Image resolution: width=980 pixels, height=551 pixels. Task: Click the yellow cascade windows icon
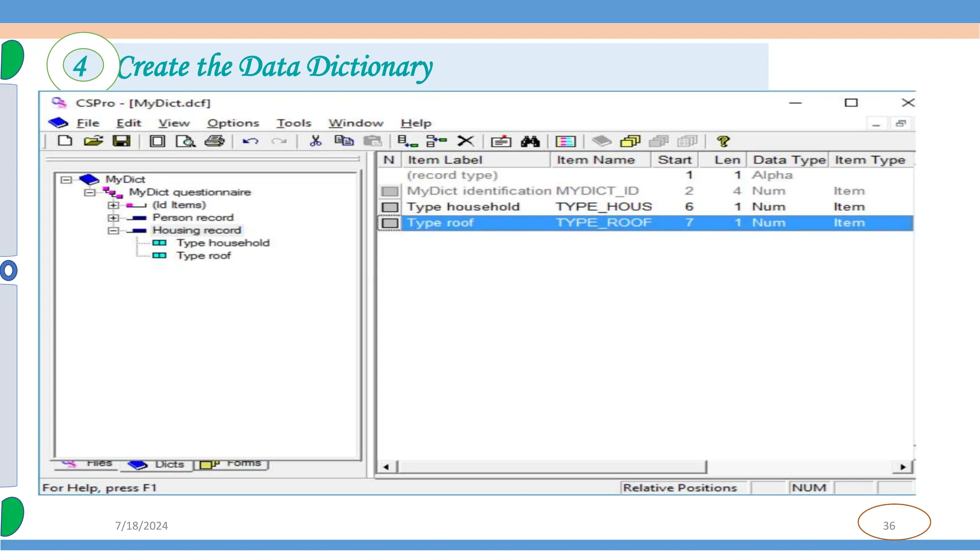click(x=630, y=141)
